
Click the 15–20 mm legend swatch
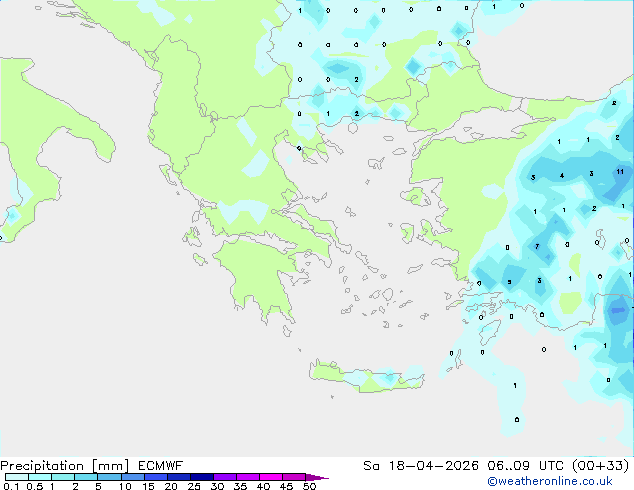coord(155,477)
